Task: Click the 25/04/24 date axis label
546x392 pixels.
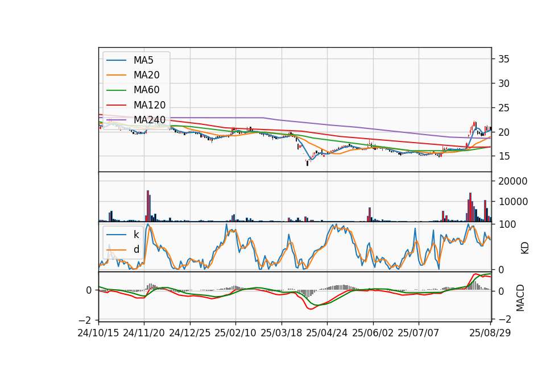Action: pyautogui.click(x=327, y=333)
